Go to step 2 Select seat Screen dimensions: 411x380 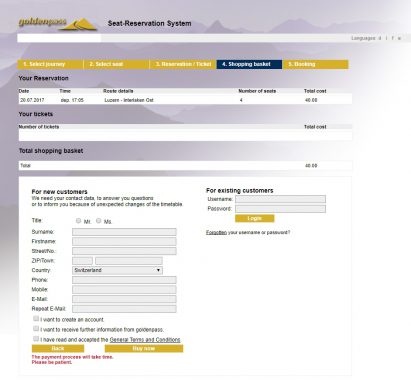(117, 64)
